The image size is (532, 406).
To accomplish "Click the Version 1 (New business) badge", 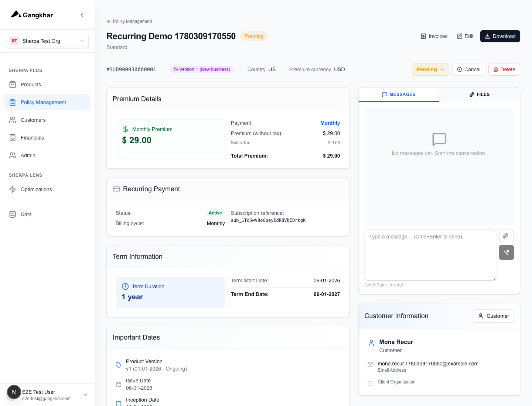I will coord(202,69).
